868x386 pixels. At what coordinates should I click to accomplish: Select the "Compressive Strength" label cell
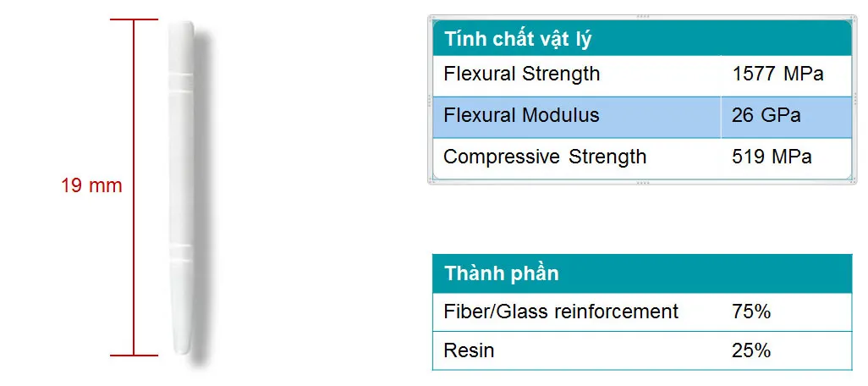(x=545, y=157)
